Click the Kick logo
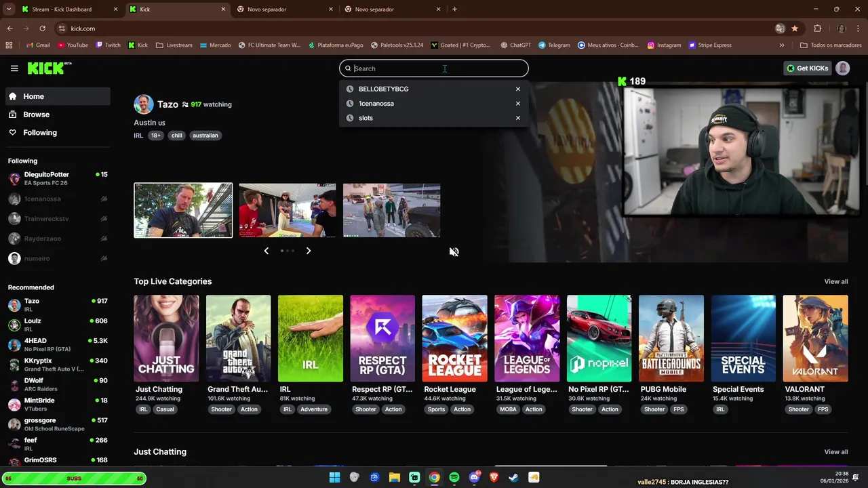868x488 pixels. point(49,68)
